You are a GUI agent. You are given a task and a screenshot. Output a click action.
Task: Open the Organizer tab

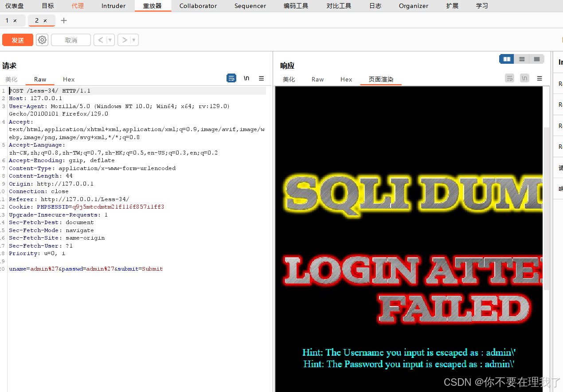[x=414, y=6]
